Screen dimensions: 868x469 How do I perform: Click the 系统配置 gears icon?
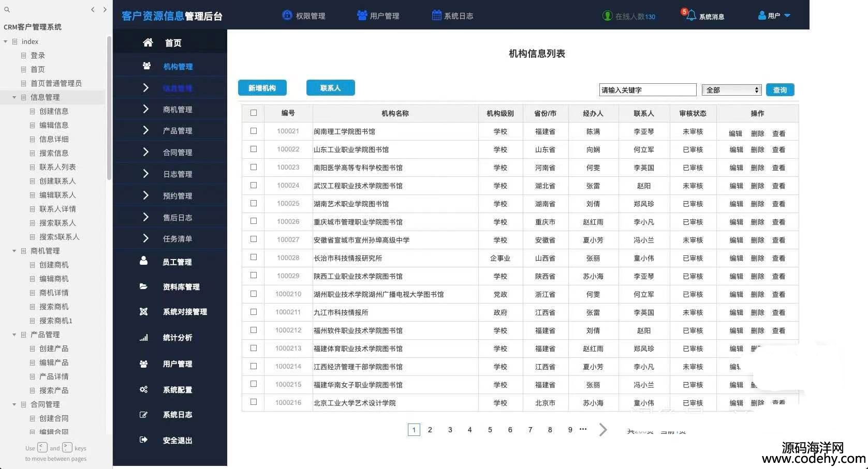[x=143, y=389]
